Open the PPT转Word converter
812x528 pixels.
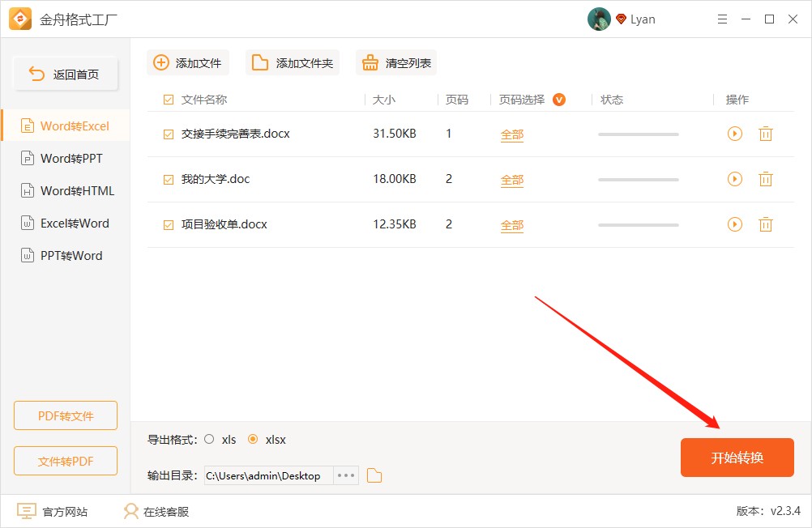(x=65, y=255)
